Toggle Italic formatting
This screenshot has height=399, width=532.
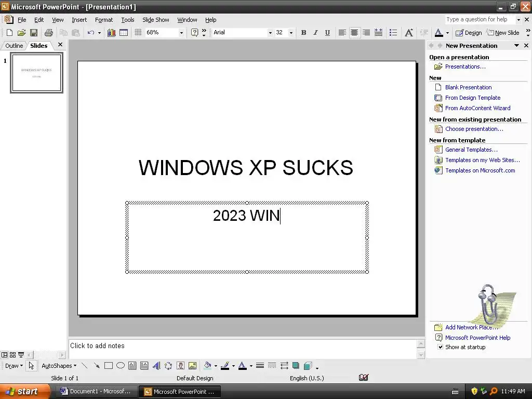coord(315,33)
